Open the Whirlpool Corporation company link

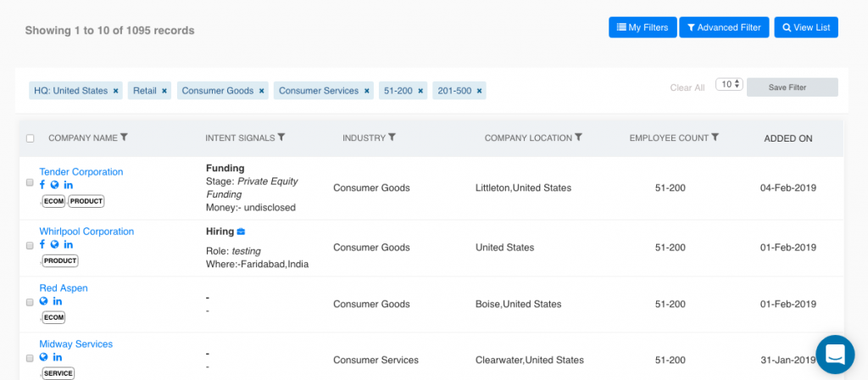(x=86, y=231)
